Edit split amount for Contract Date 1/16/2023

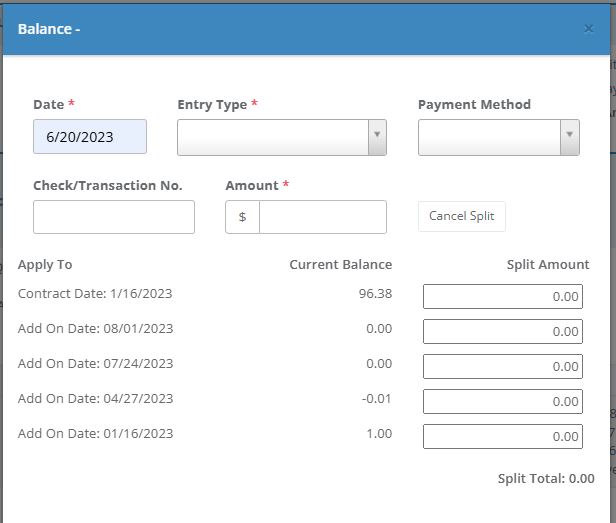[x=502, y=296]
